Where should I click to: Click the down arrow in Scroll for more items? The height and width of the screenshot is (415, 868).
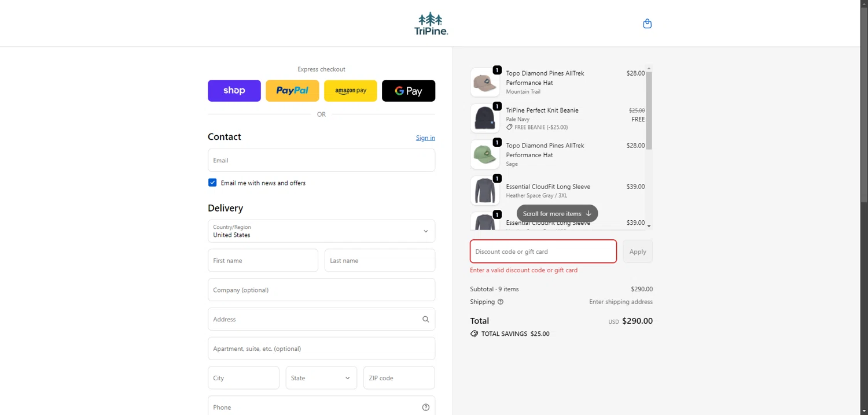click(x=589, y=213)
